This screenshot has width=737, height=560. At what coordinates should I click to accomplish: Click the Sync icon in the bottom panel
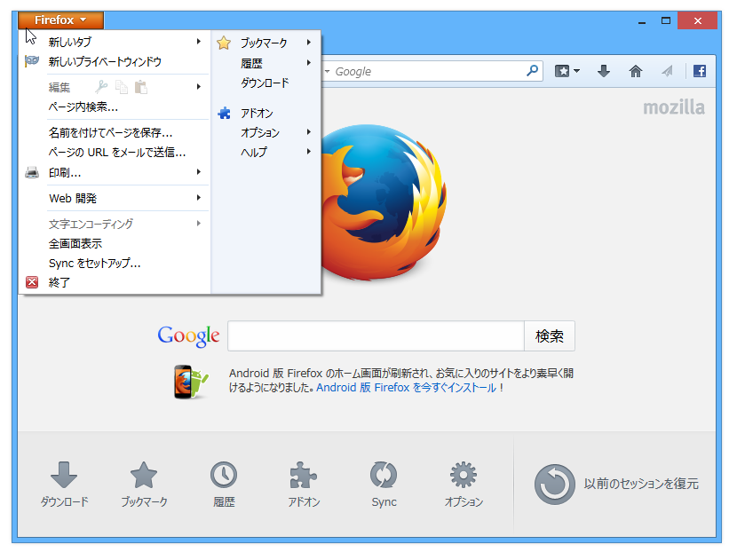(x=384, y=477)
